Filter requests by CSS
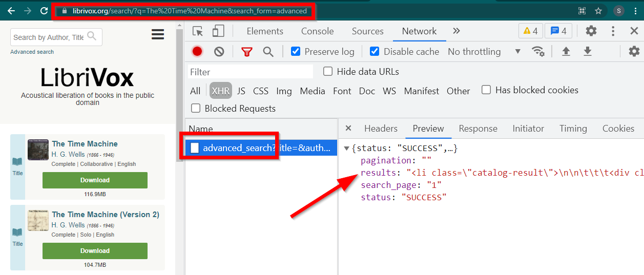Viewport: 644px width, 275px height. (261, 91)
